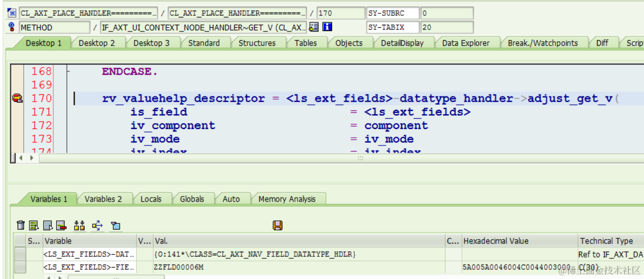Click the CL_AXT_NAV_FIELD_DATATYPE_HDLR object value
644x279 pixels.
tap(299, 254)
